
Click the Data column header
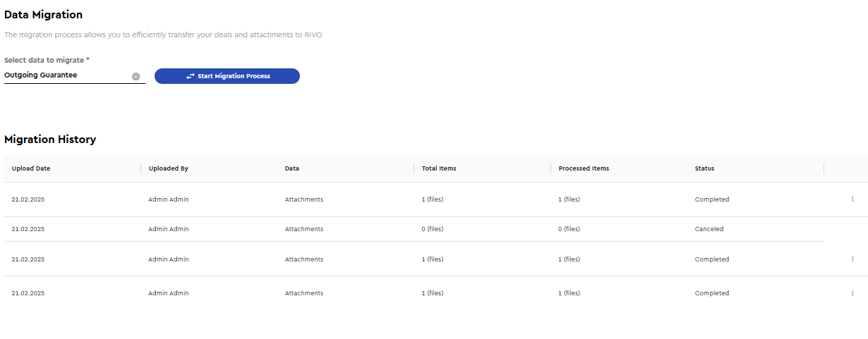[x=292, y=168]
